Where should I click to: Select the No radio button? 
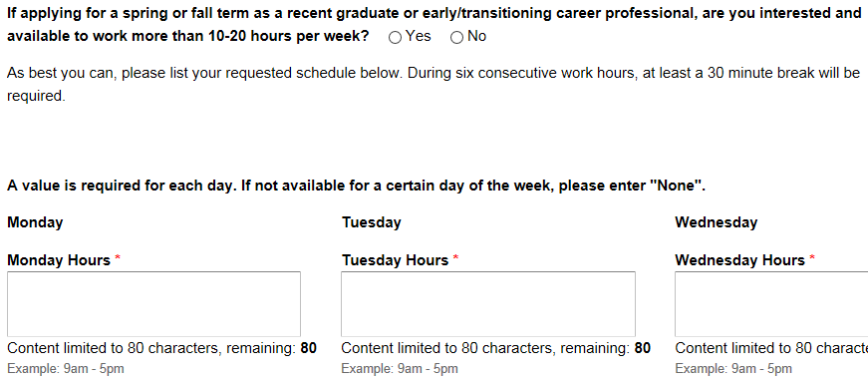456,38
